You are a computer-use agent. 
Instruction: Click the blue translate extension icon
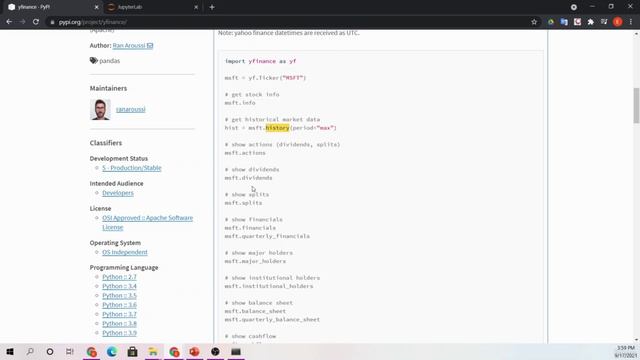564,22
